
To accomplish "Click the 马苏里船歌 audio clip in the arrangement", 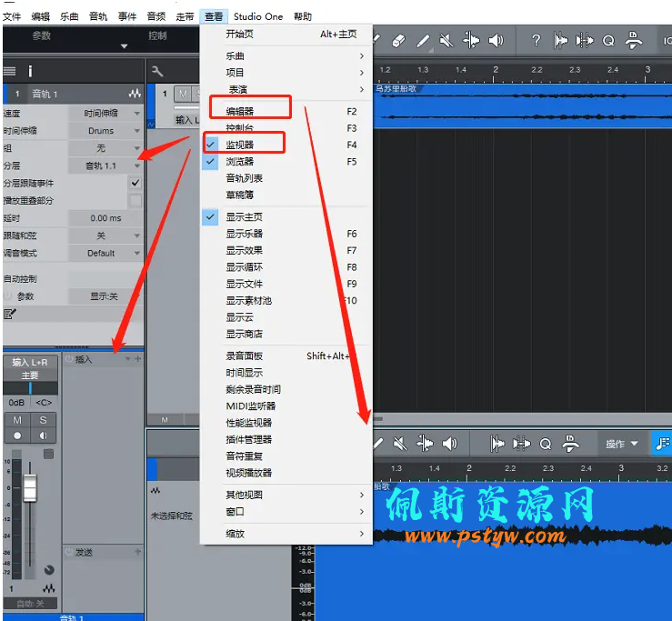I will click(522, 106).
